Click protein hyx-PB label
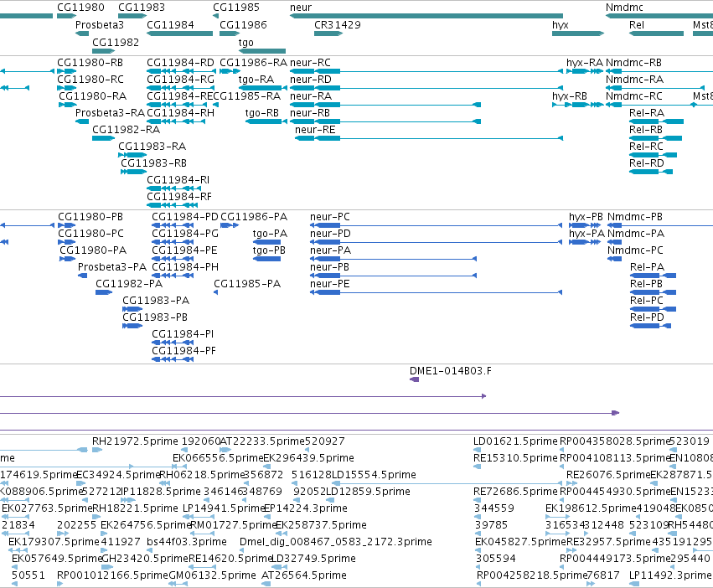The width and height of the screenshot is (713, 588). click(x=586, y=216)
